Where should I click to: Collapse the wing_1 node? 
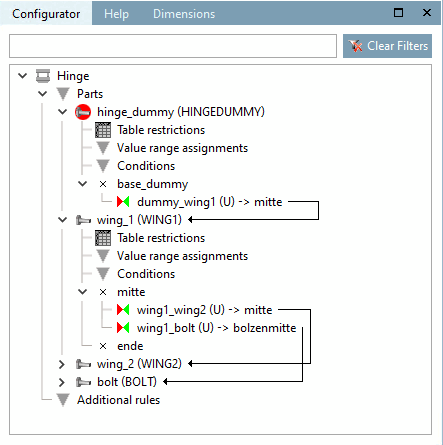tap(63, 220)
